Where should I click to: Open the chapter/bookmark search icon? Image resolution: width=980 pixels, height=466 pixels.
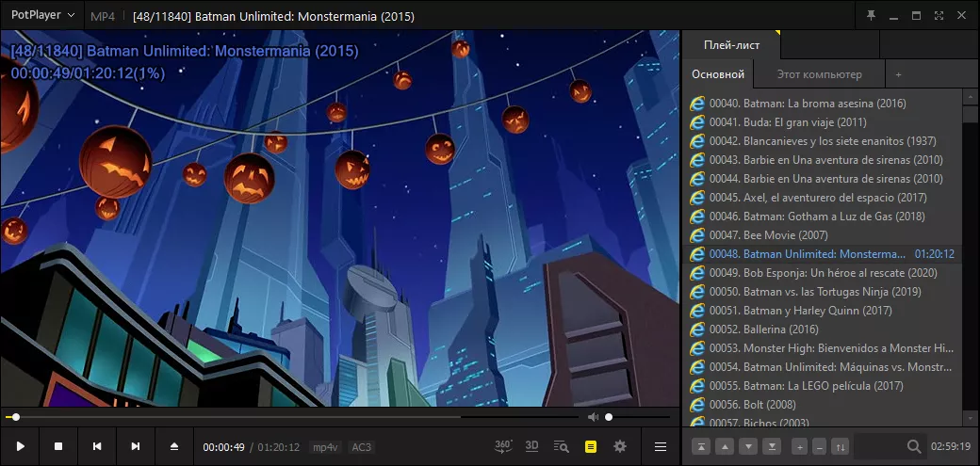coord(562,446)
